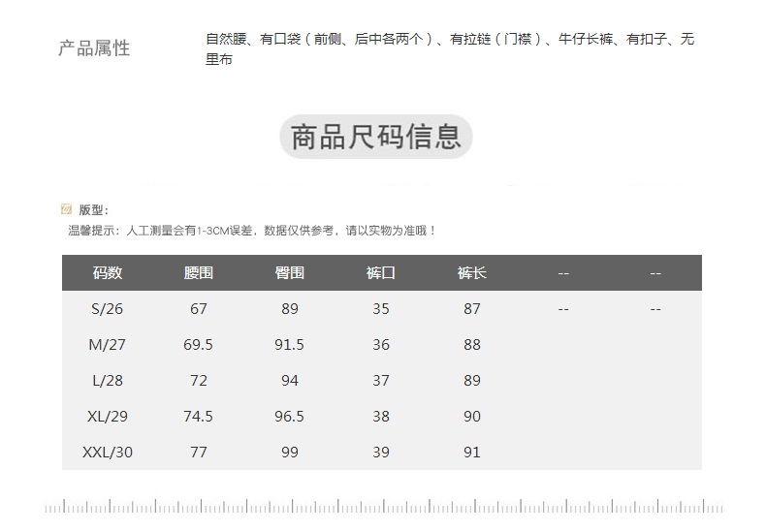
Task: Click waist value 67 in S/26 row
Action: (199, 309)
